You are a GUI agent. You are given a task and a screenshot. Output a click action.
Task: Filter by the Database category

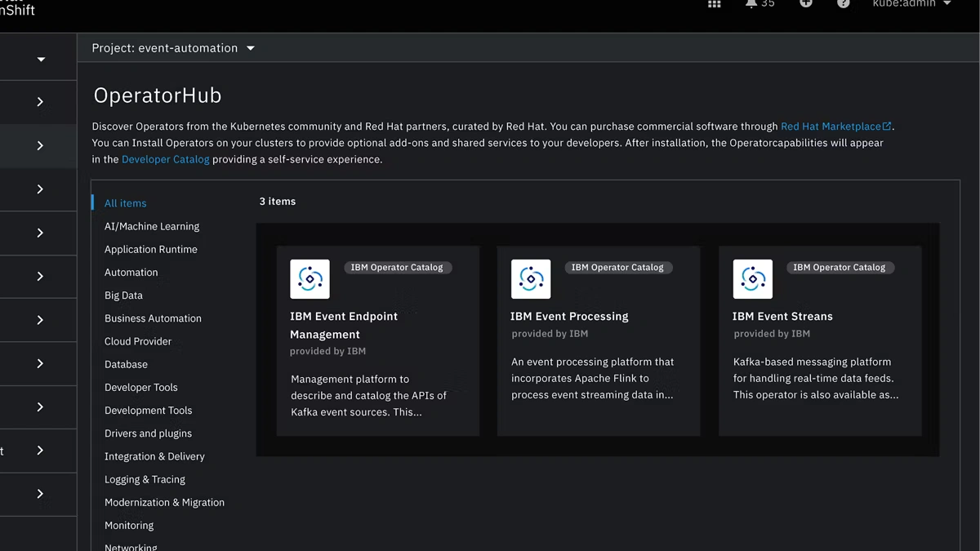[126, 364]
